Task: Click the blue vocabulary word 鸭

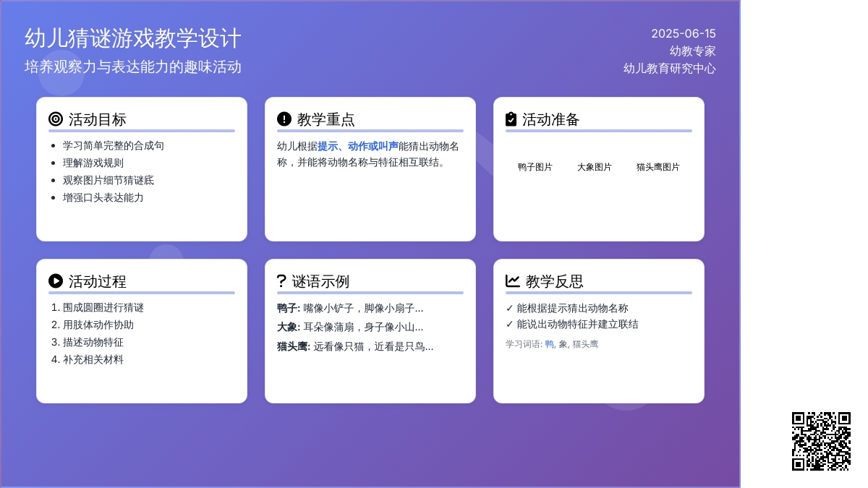Action: click(550, 344)
